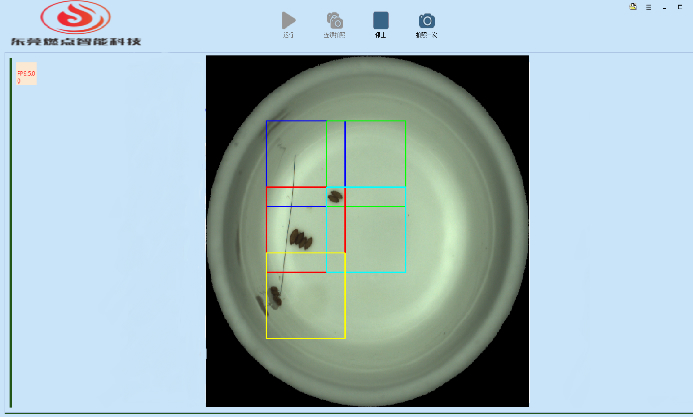Start continuous capture with double-camera icon
The image size is (693, 417).
[x=335, y=21]
